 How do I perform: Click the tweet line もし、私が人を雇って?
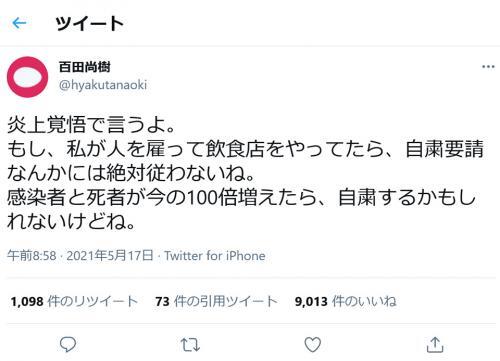click(x=245, y=149)
